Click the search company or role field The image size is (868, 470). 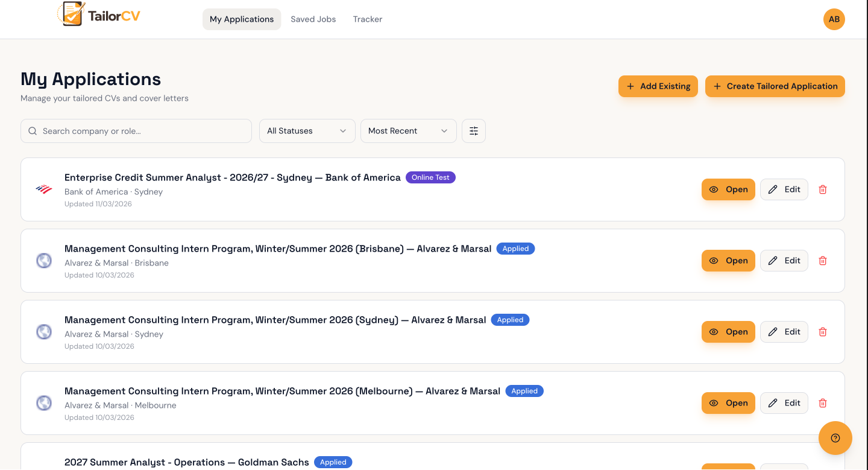tap(136, 131)
